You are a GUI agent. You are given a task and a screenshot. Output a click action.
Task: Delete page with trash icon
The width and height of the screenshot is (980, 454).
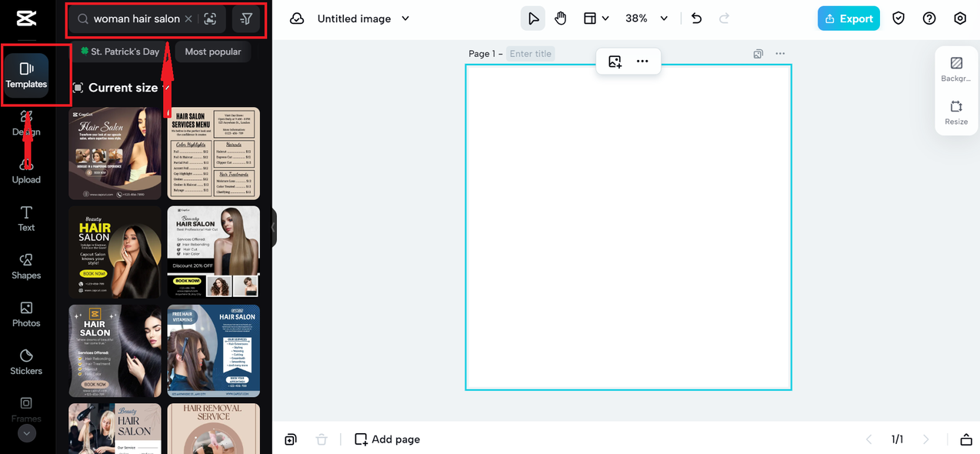[x=322, y=439]
